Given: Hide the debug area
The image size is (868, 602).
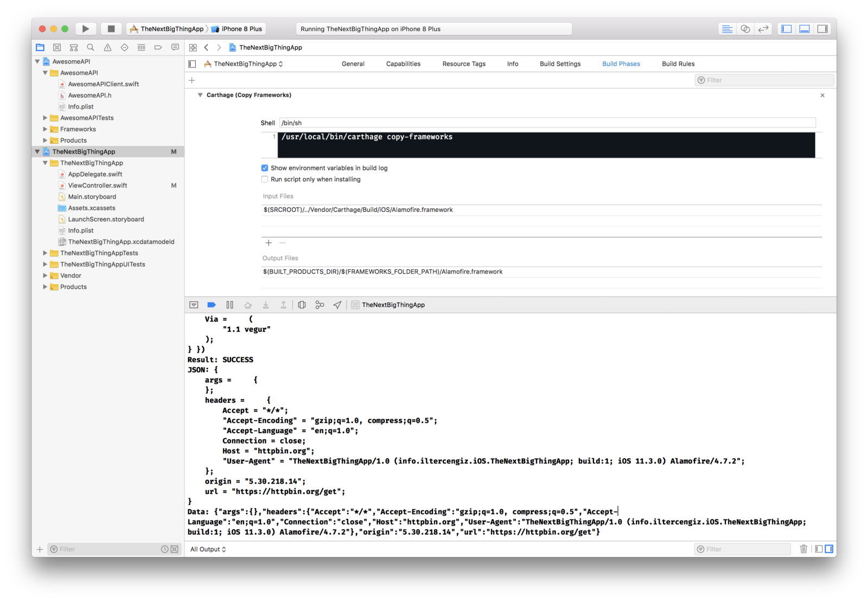Looking at the screenshot, I should (194, 305).
